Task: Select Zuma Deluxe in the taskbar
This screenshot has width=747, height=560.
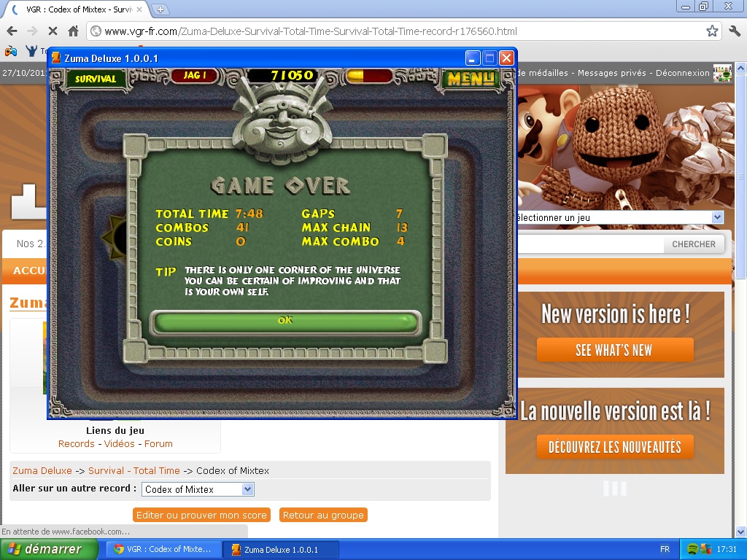Action: 281,549
